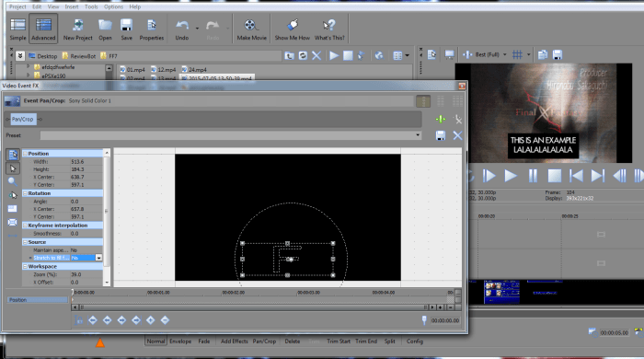Viewport: 644px width, 359px height.
Task: Click the Split button
Action: click(x=390, y=341)
